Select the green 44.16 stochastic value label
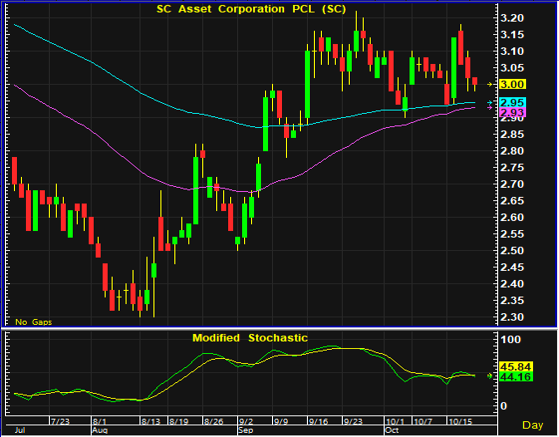Screen dimensions: 559x437 pyautogui.click(x=516, y=377)
